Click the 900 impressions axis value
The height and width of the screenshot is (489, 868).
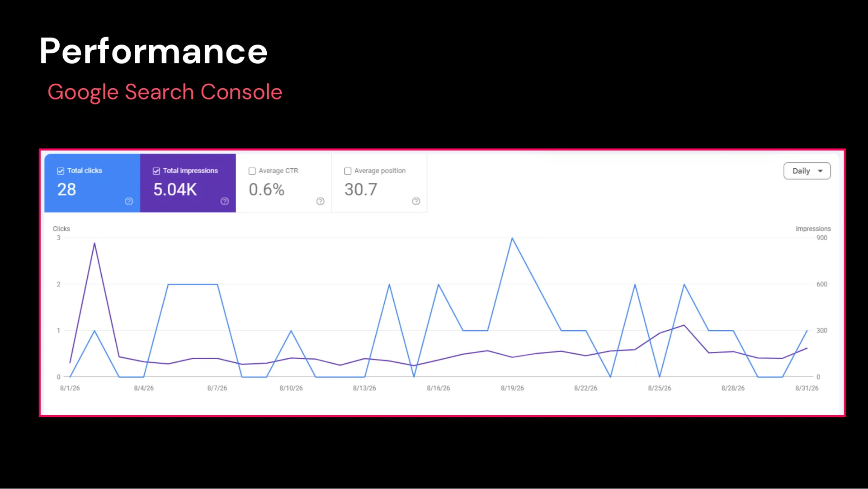[822, 238]
